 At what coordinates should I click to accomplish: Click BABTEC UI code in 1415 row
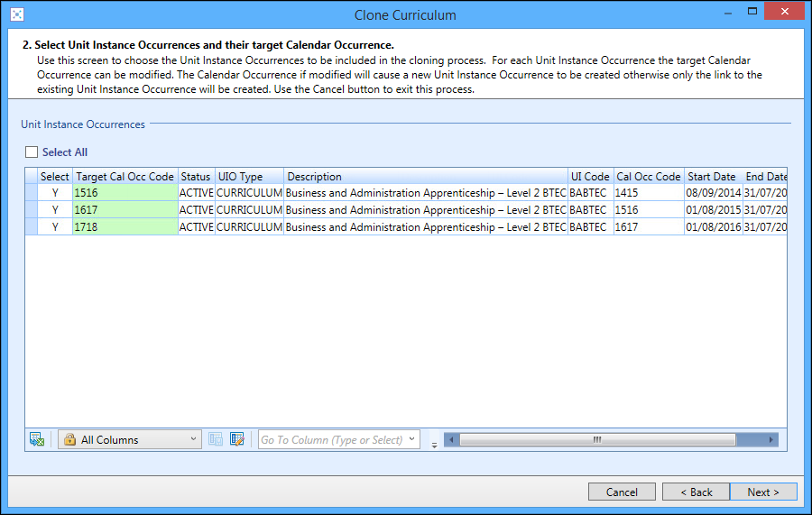(x=591, y=192)
